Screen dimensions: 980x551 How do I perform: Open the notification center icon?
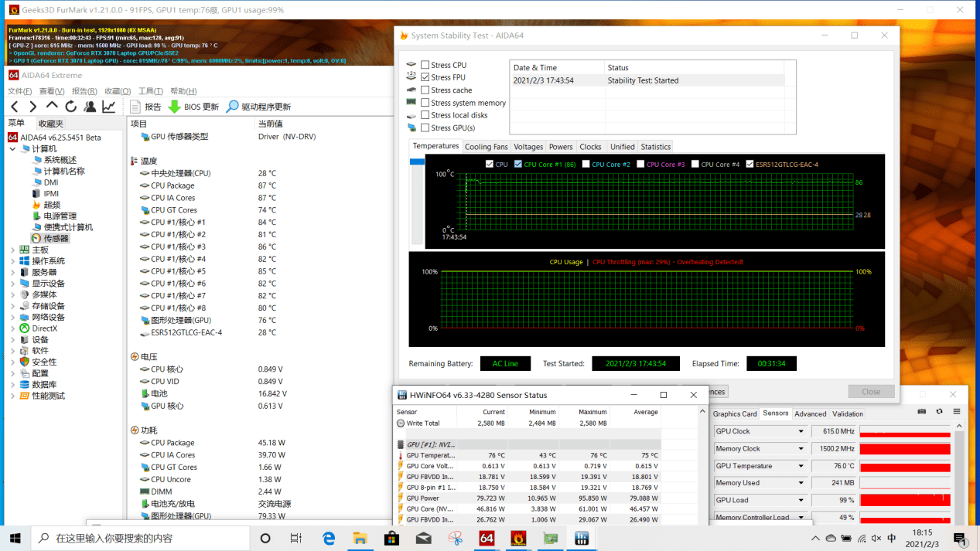(960, 538)
